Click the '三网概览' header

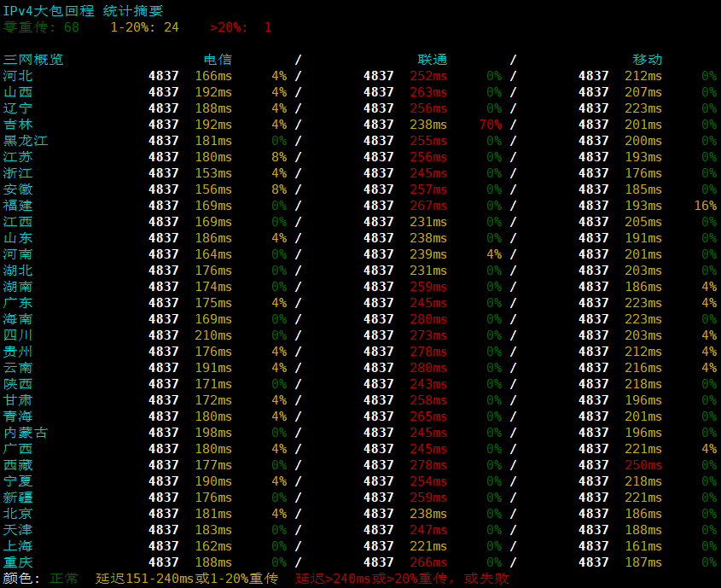33,60
